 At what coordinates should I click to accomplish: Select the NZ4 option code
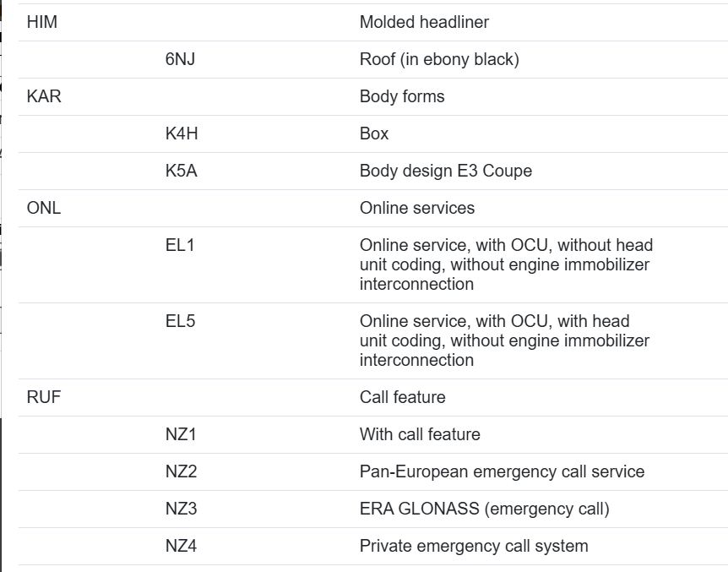tap(181, 546)
